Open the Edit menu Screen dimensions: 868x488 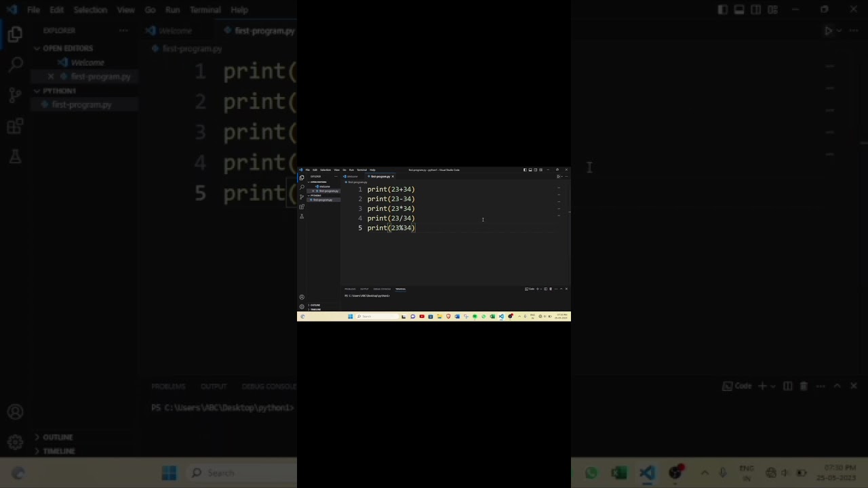315,170
